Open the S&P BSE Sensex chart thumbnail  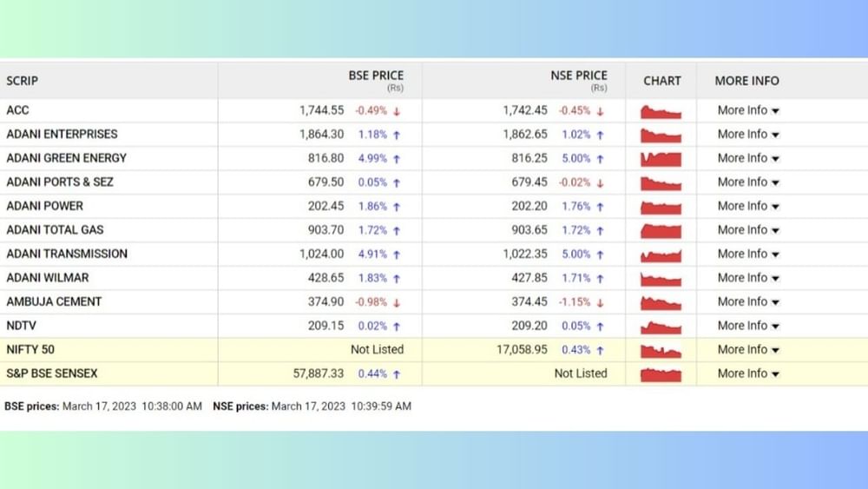(x=661, y=374)
